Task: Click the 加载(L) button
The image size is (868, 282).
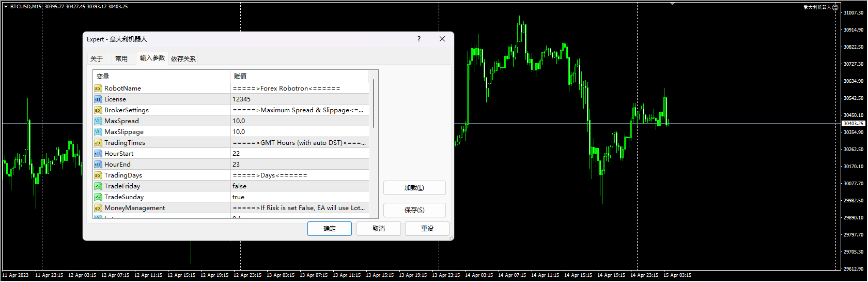Action: [414, 188]
